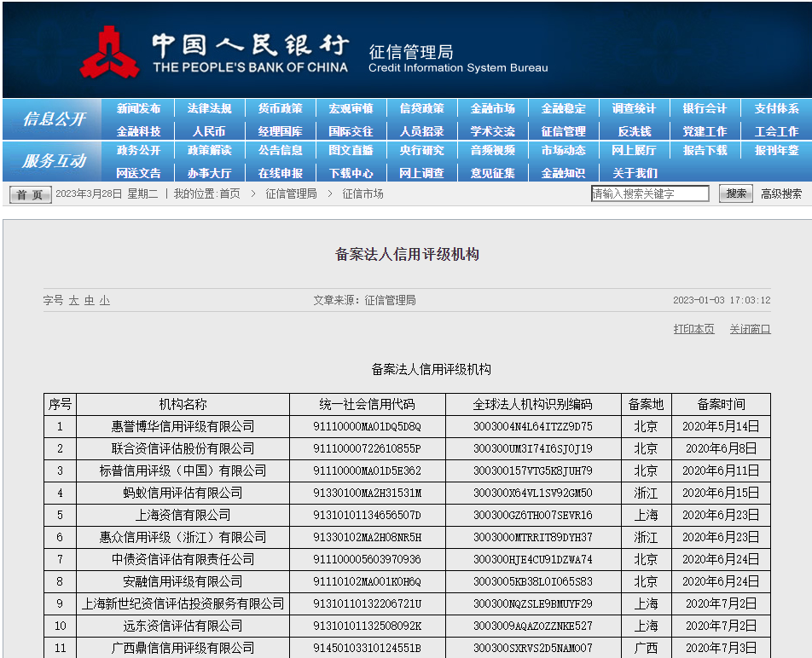Image resolution: width=812 pixels, height=658 pixels.
Task: Go to 银行会计 page
Action: 705,108
